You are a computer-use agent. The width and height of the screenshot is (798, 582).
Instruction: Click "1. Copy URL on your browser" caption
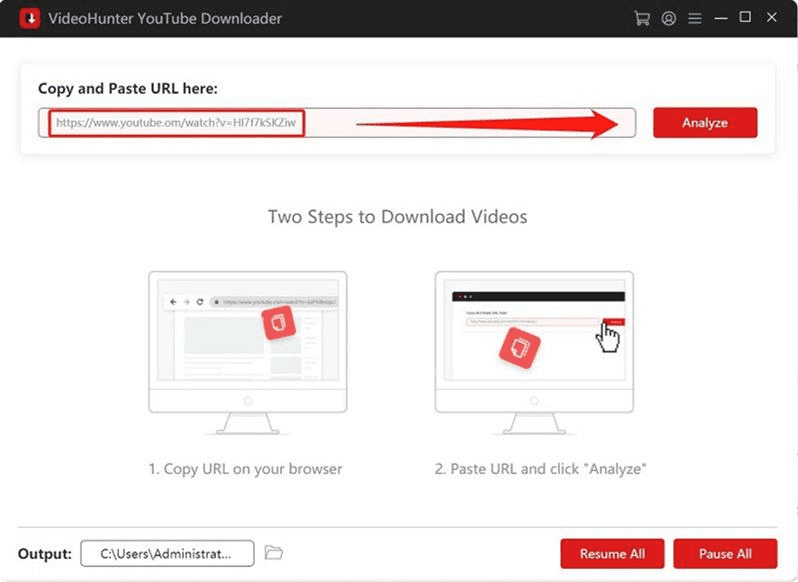coord(248,468)
